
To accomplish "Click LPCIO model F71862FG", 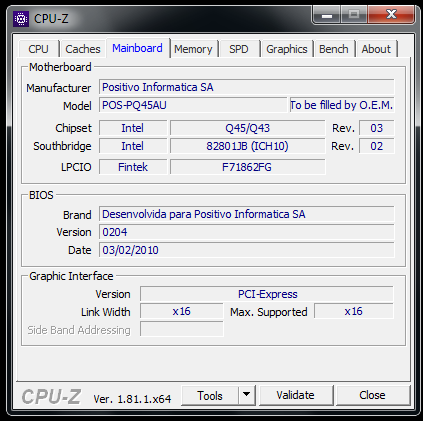I will (x=247, y=167).
